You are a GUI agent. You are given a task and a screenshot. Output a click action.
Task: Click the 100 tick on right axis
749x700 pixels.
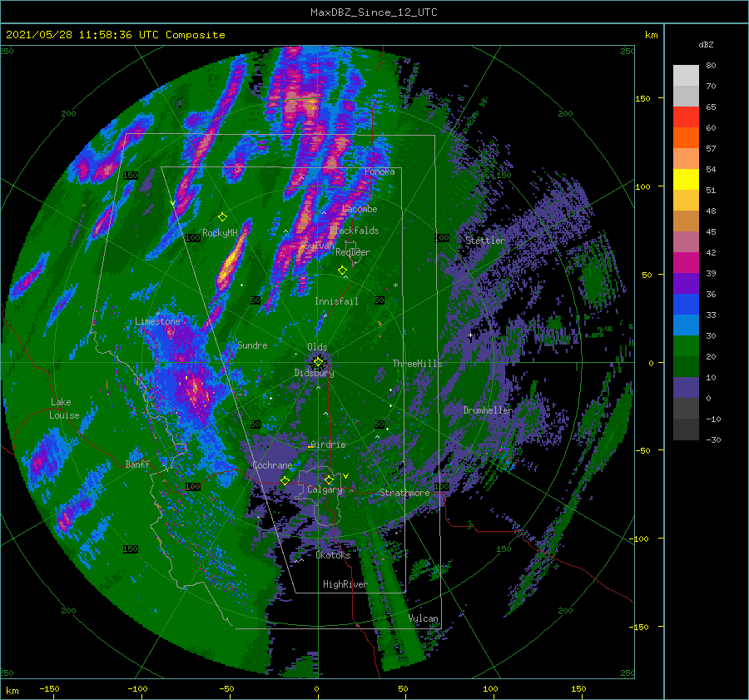643,186
